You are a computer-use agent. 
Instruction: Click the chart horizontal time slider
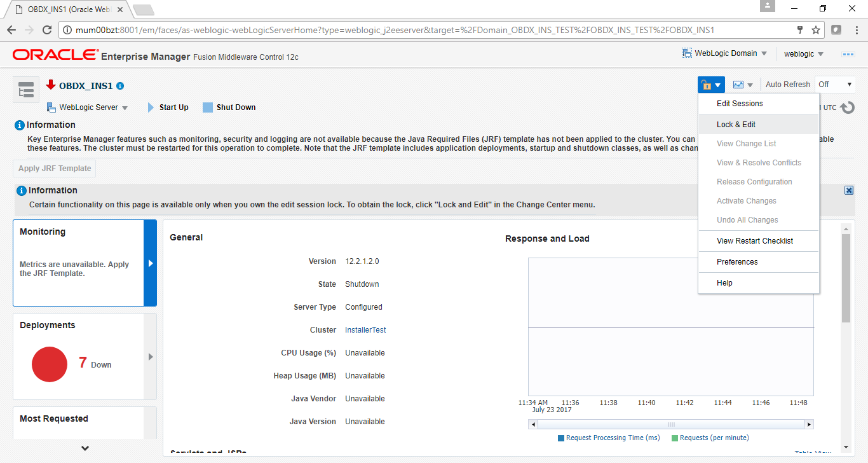671,424
